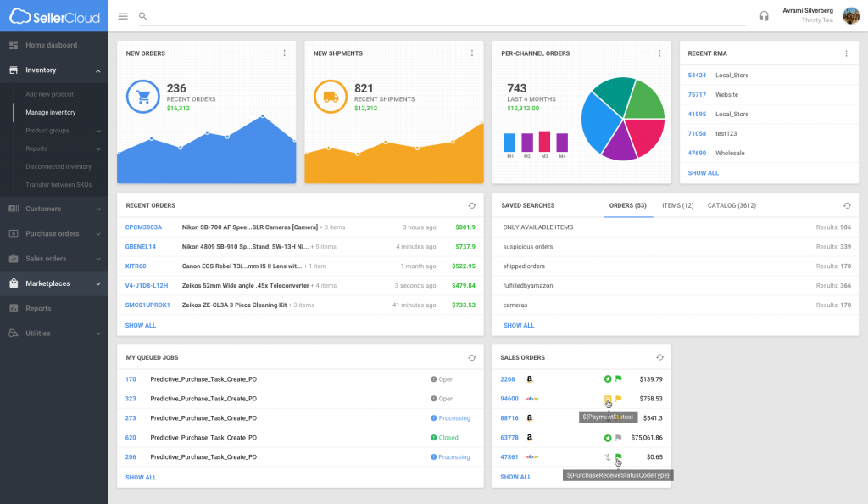
Task: Click Show All under Recent RMA
Action: (703, 173)
